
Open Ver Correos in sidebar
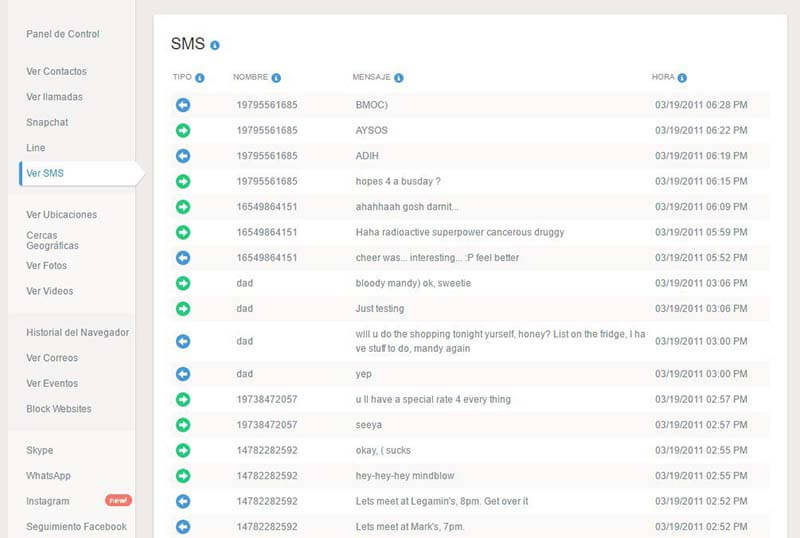pyautogui.click(x=52, y=358)
